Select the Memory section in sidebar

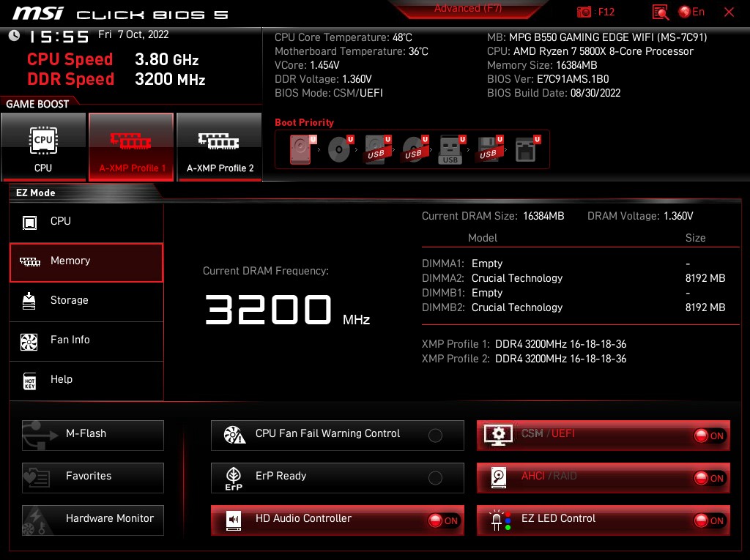pos(86,262)
